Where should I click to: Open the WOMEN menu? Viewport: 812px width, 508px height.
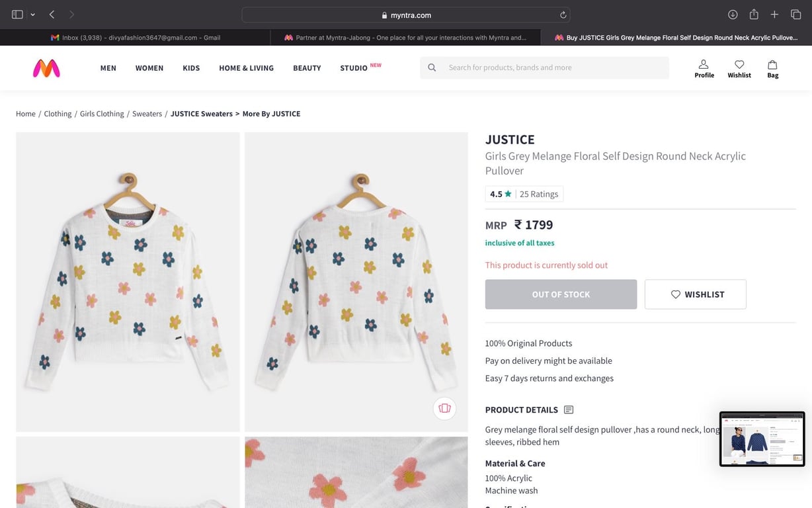[149, 68]
